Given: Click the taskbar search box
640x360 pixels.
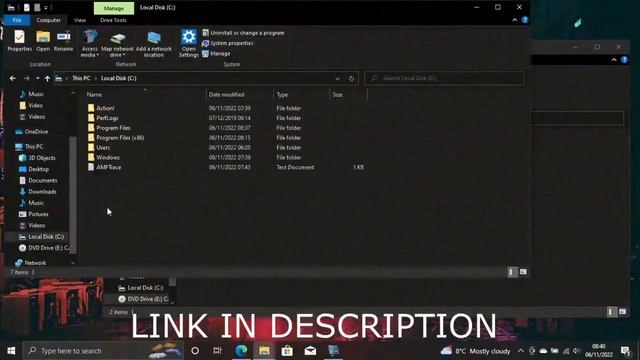Looking at the screenshot, I should (103, 351).
